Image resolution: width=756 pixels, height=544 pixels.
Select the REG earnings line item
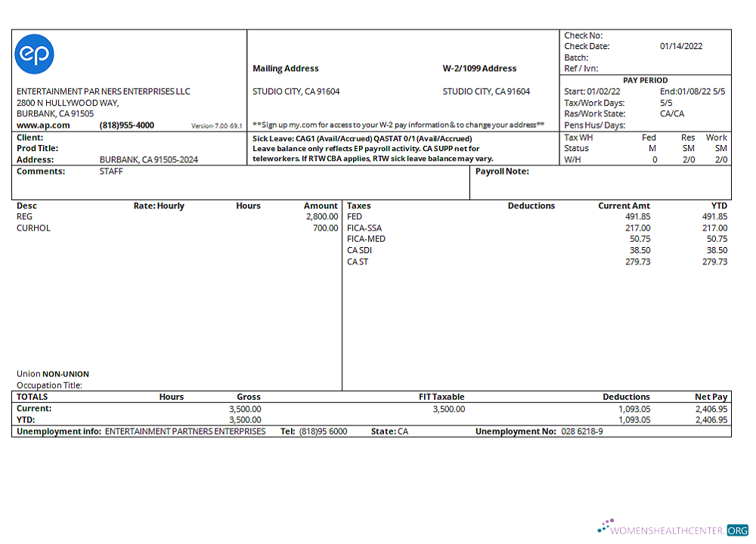pyautogui.click(x=24, y=216)
